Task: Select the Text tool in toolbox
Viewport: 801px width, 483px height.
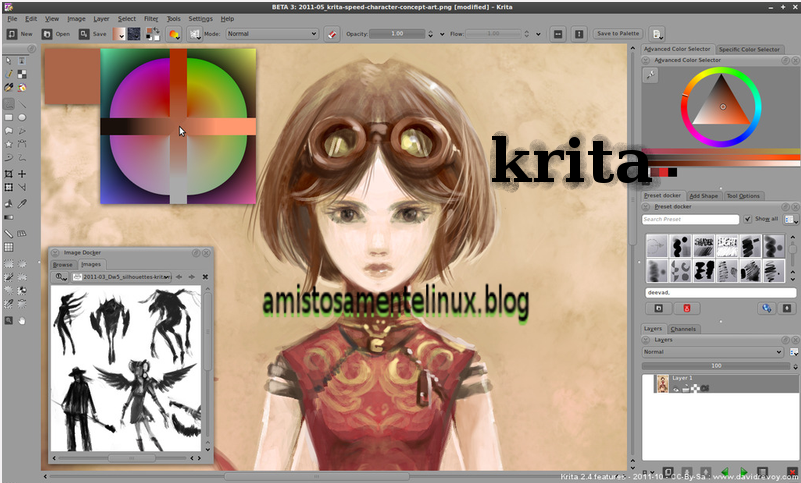Action: 22,61
